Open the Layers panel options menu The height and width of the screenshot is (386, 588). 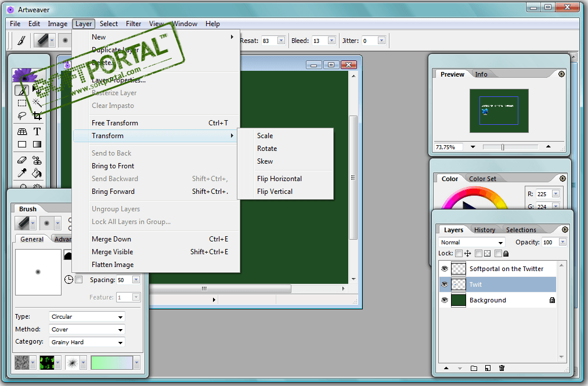point(565,230)
